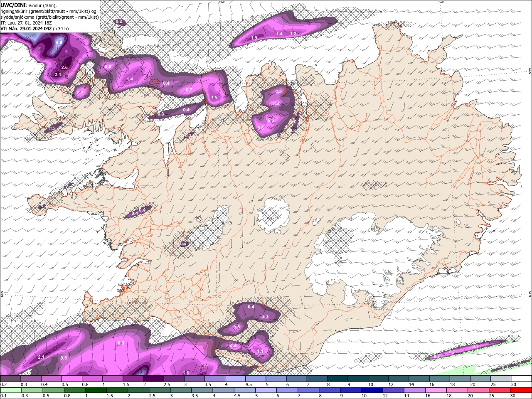Select the 1.9 label in the northern offshore band
The height and width of the screenshot is (399, 532).
click(254, 38)
